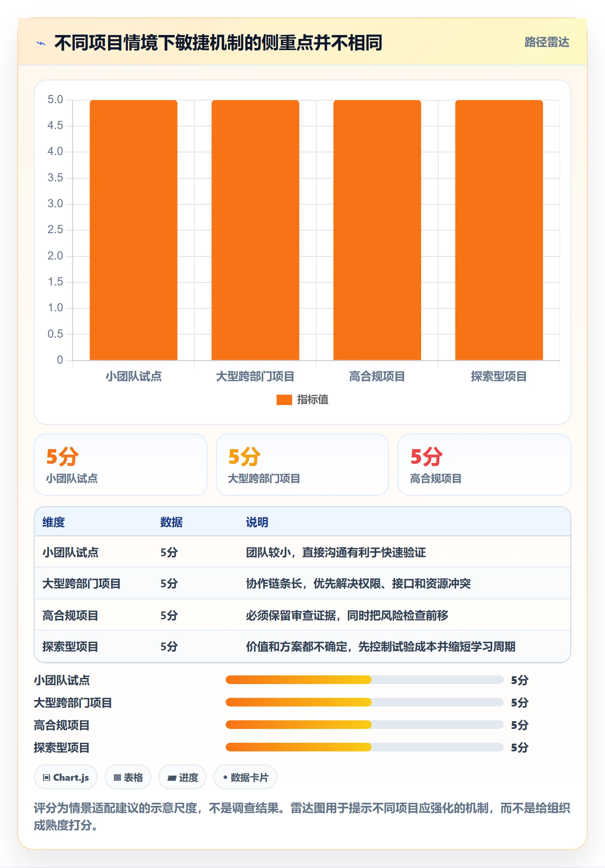
Task: Click the 表格 tag
Action: pyautogui.click(x=128, y=777)
